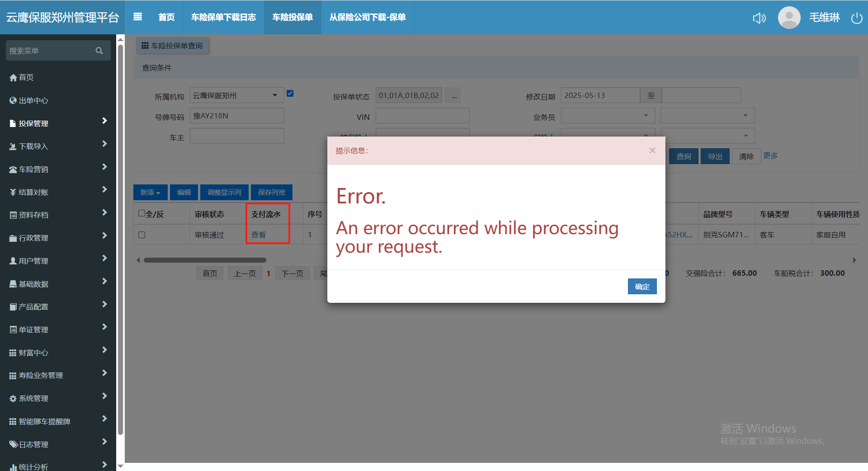This screenshot has width=868, height=471.
Task: Expand the 下载导入 sidebar chevron
Action: point(104,144)
